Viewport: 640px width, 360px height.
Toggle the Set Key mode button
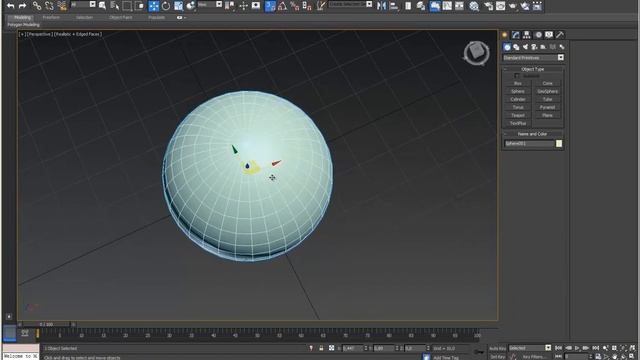pyautogui.click(x=497, y=357)
